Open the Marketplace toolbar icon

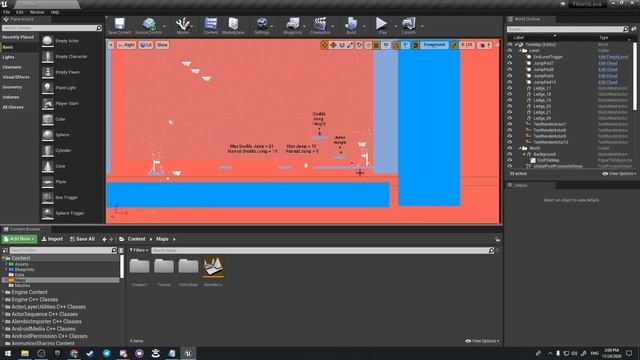tap(233, 25)
